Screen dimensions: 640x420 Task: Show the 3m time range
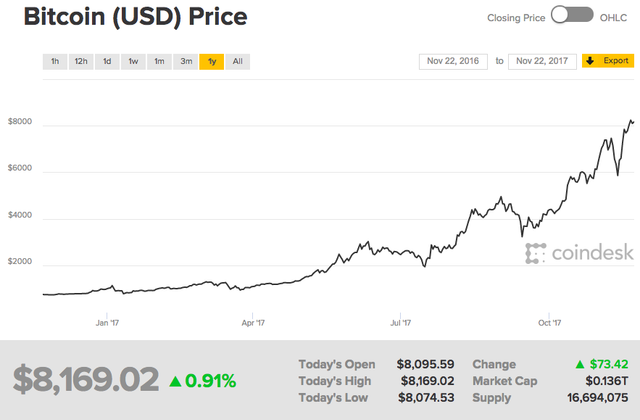click(x=185, y=62)
